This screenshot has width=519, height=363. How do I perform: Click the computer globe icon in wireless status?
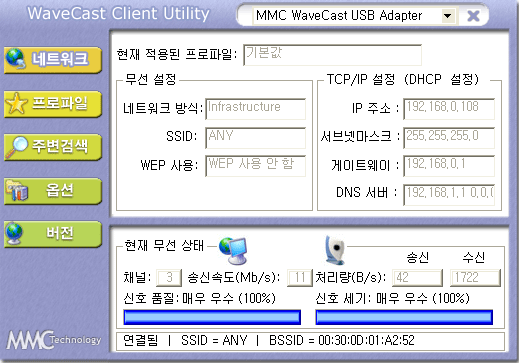[x=233, y=251]
